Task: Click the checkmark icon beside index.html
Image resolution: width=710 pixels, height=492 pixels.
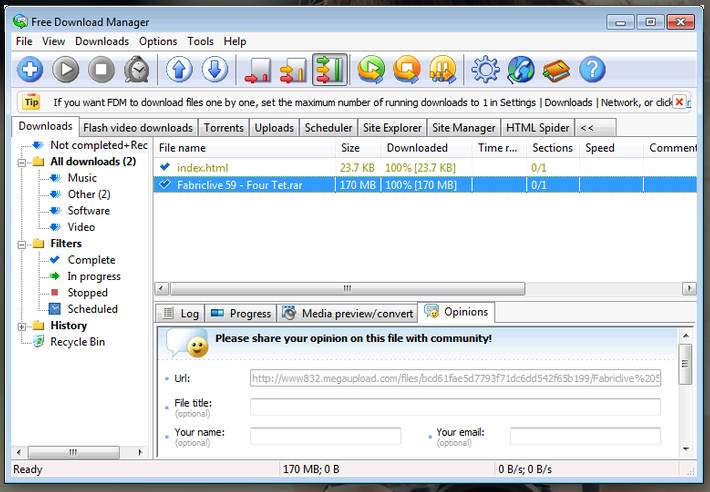Action: tap(165, 167)
